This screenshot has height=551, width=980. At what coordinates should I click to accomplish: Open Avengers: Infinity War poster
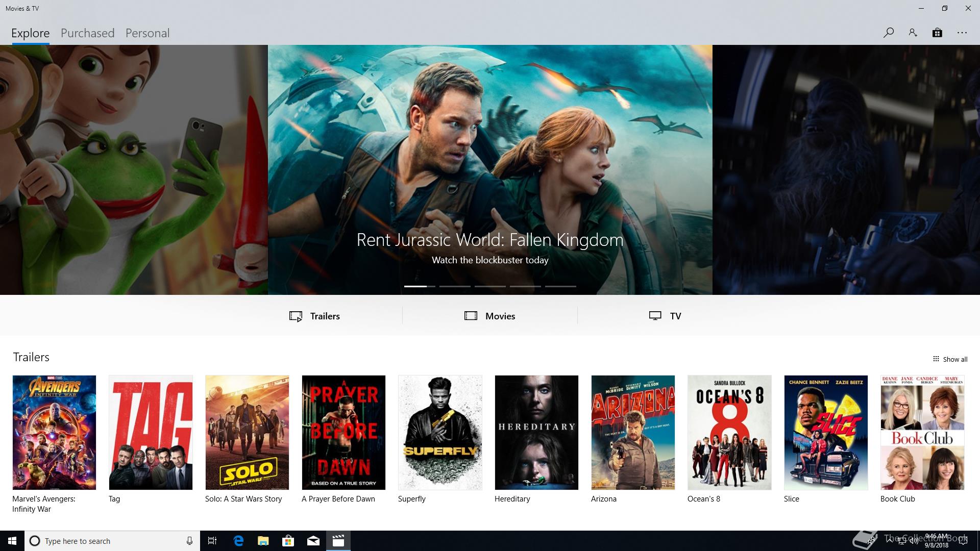coord(54,433)
